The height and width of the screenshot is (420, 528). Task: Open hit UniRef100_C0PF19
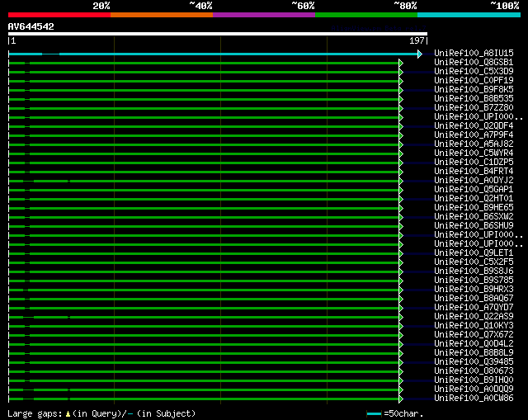[474, 80]
